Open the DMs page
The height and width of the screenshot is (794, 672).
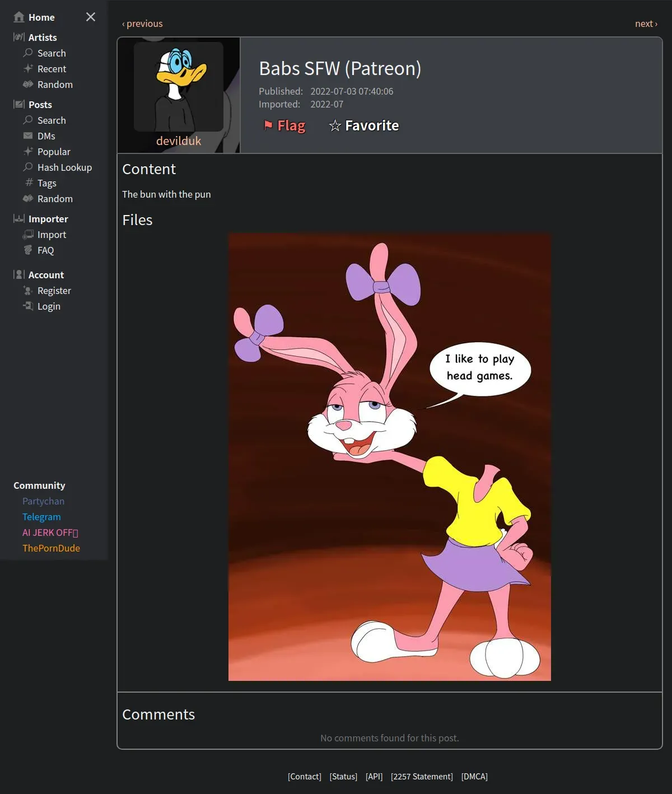coord(46,136)
